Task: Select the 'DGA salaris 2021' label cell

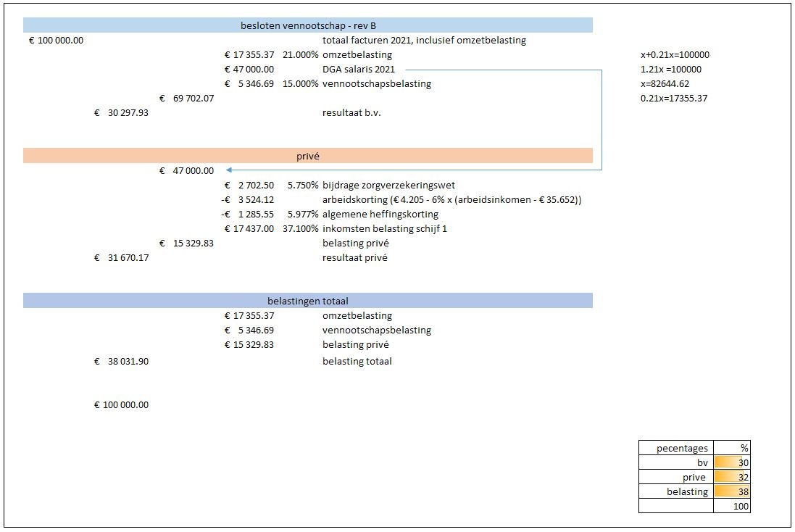Action: coord(359,69)
